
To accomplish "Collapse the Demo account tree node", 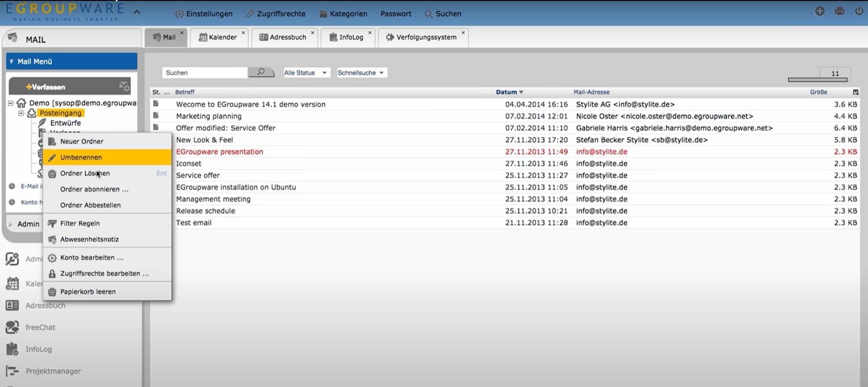I will coord(10,103).
